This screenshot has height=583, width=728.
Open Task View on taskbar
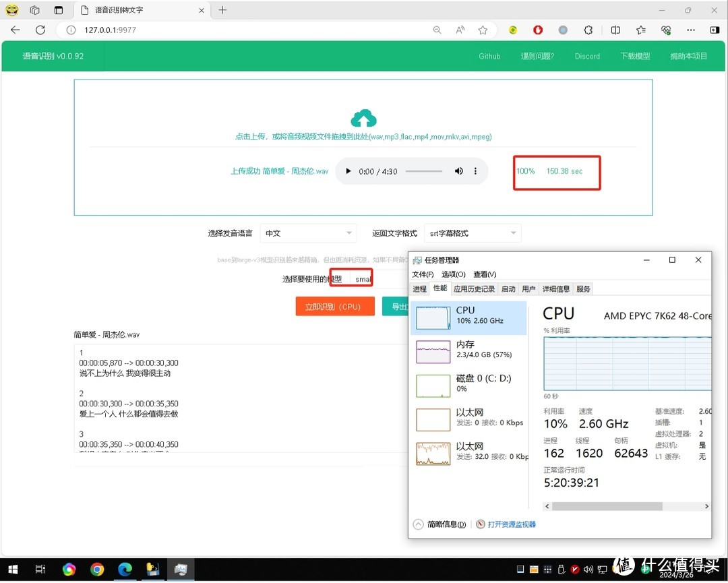tap(40, 569)
